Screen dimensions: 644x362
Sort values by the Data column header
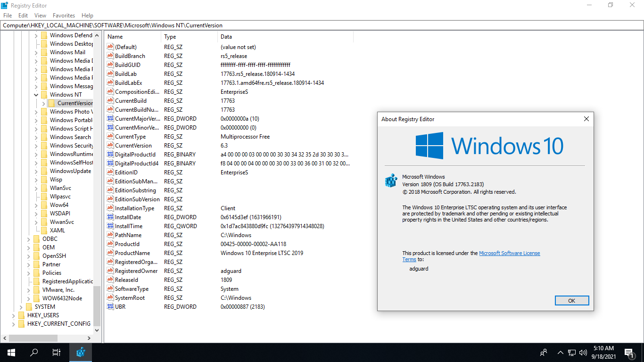point(286,37)
